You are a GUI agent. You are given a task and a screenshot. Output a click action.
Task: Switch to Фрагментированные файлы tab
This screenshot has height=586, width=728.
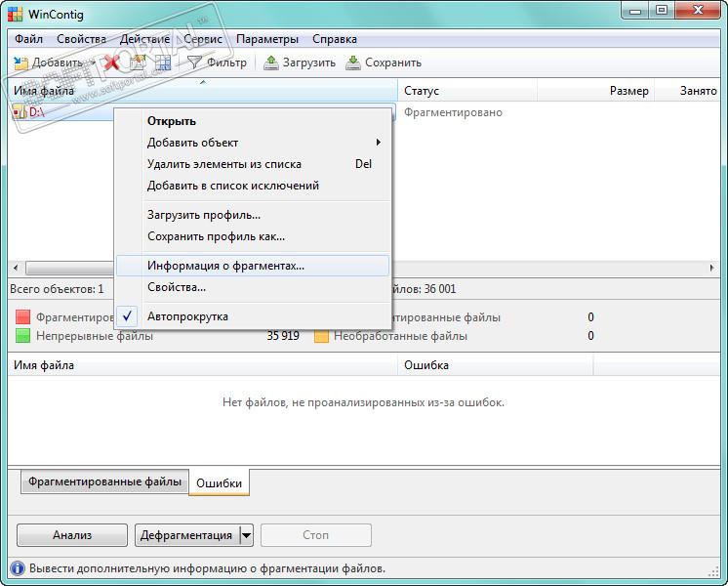pos(105,481)
